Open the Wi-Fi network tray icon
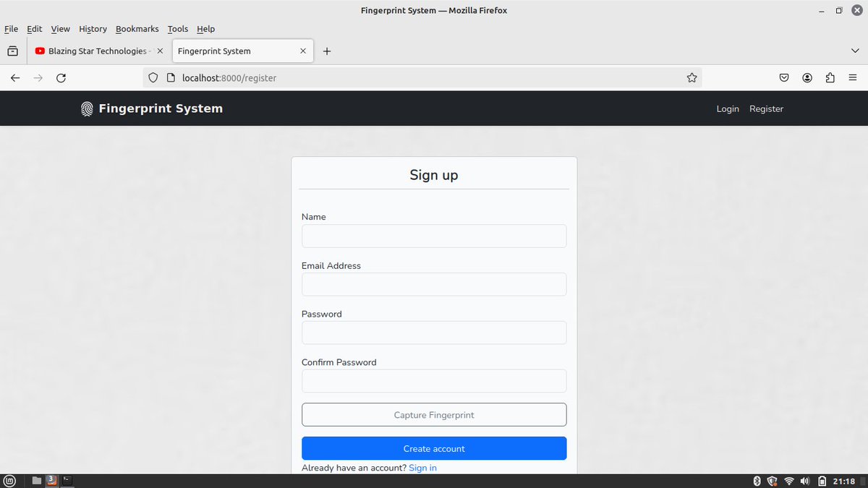This screenshot has height=488, width=868. [x=789, y=481]
